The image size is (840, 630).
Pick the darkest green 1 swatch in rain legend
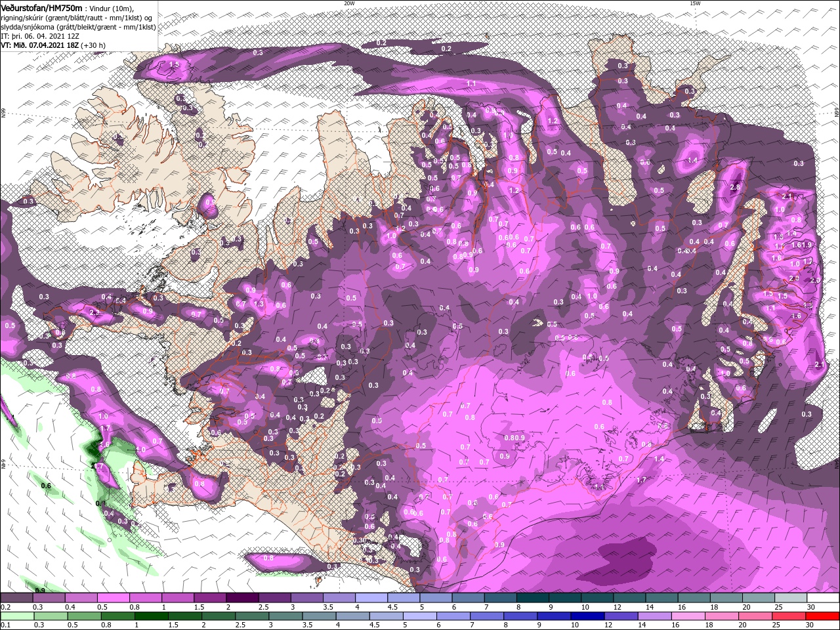coord(152,616)
